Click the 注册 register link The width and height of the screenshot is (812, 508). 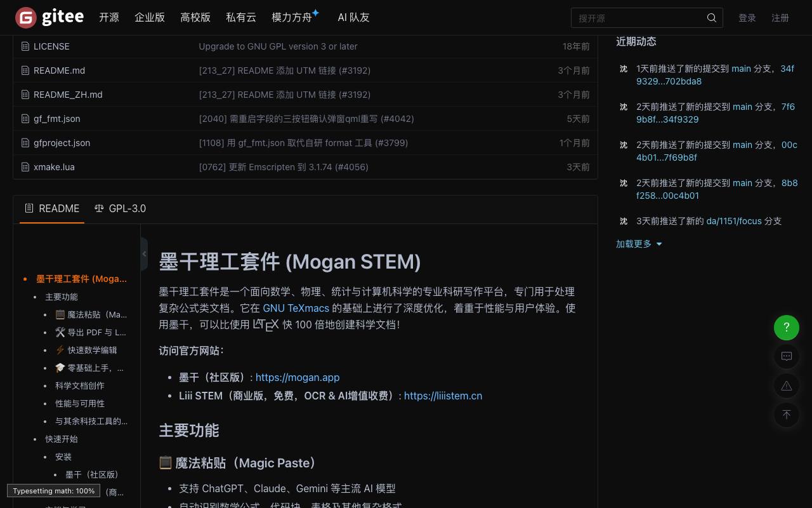click(x=780, y=18)
